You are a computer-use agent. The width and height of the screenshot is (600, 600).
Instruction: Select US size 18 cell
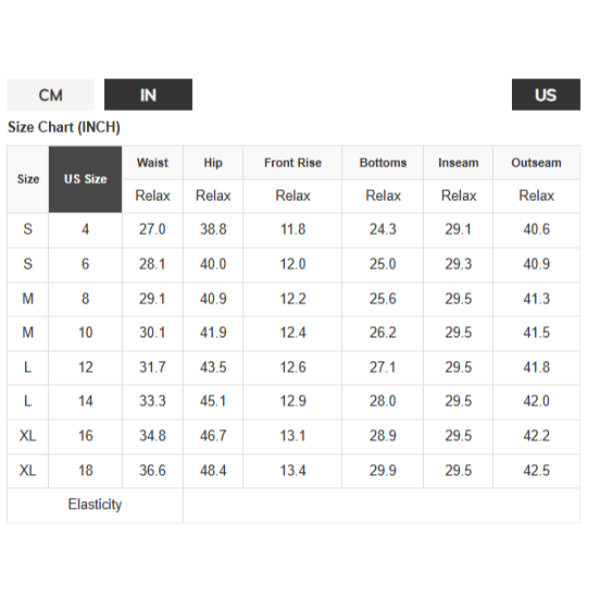click(x=85, y=470)
